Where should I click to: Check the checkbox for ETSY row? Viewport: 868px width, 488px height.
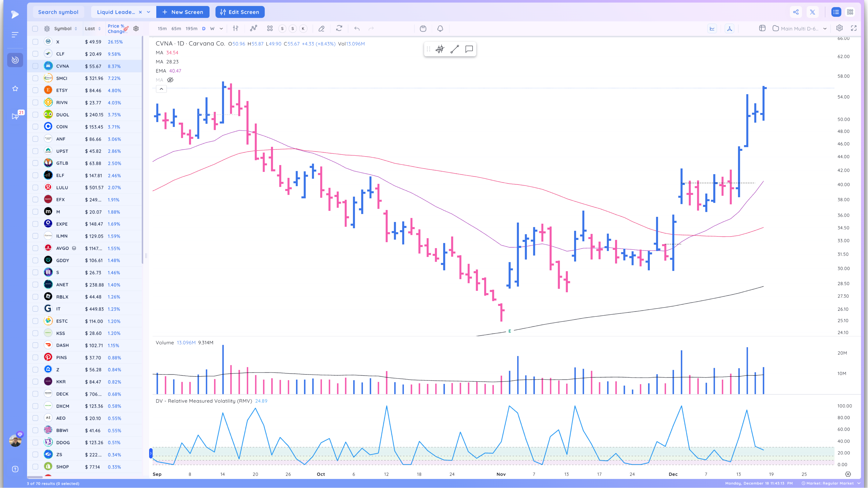tap(35, 90)
